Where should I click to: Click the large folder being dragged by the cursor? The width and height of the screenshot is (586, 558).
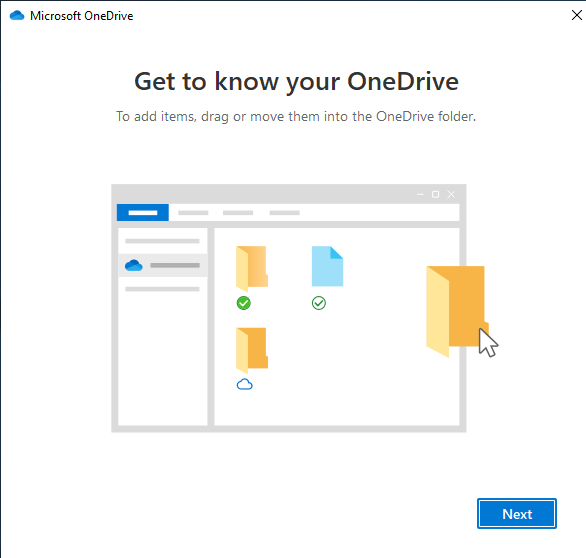(456, 311)
